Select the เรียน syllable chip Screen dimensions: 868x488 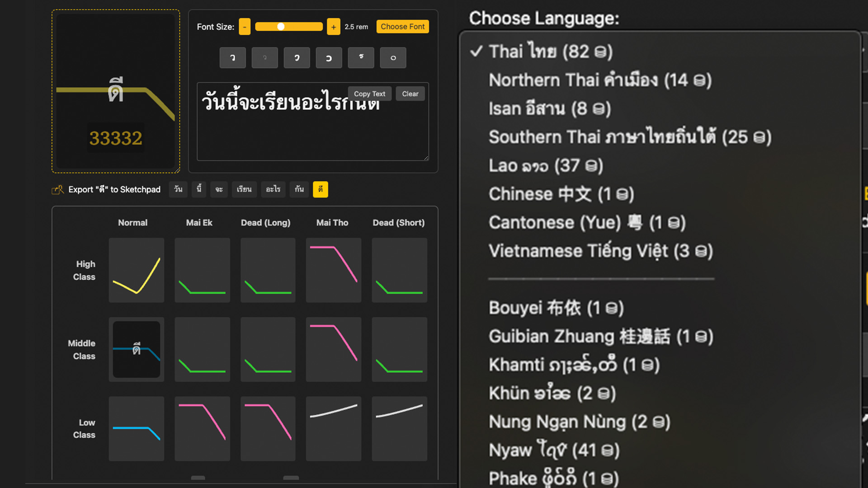coord(244,189)
